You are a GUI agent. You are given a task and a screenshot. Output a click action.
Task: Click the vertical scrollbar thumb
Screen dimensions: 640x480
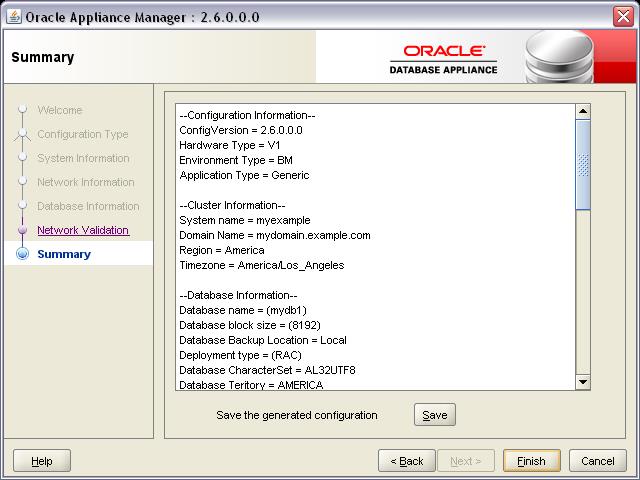(x=583, y=164)
